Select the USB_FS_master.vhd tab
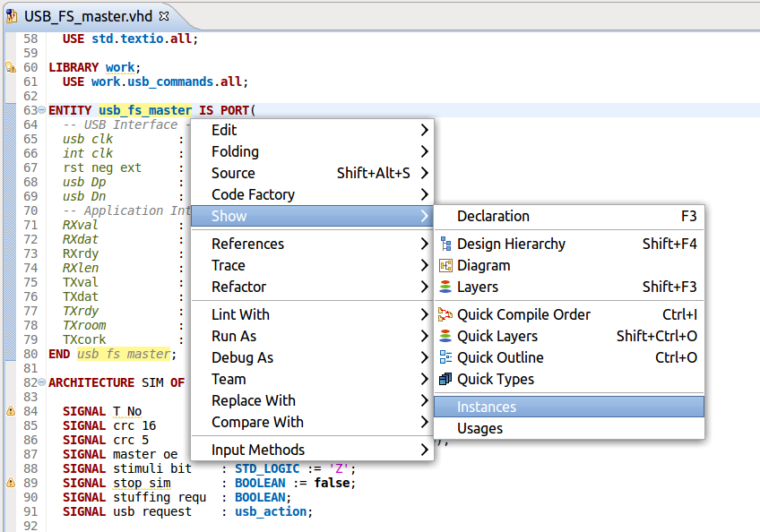This screenshot has height=532, width=760. (x=87, y=16)
